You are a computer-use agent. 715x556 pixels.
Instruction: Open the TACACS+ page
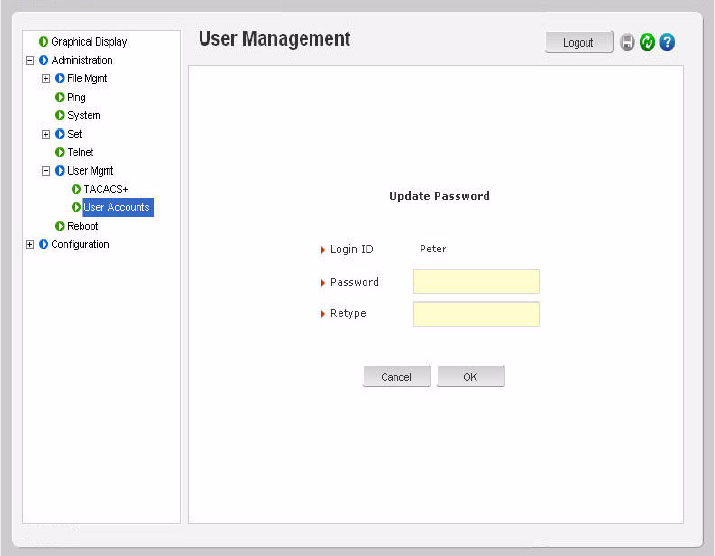(106, 189)
